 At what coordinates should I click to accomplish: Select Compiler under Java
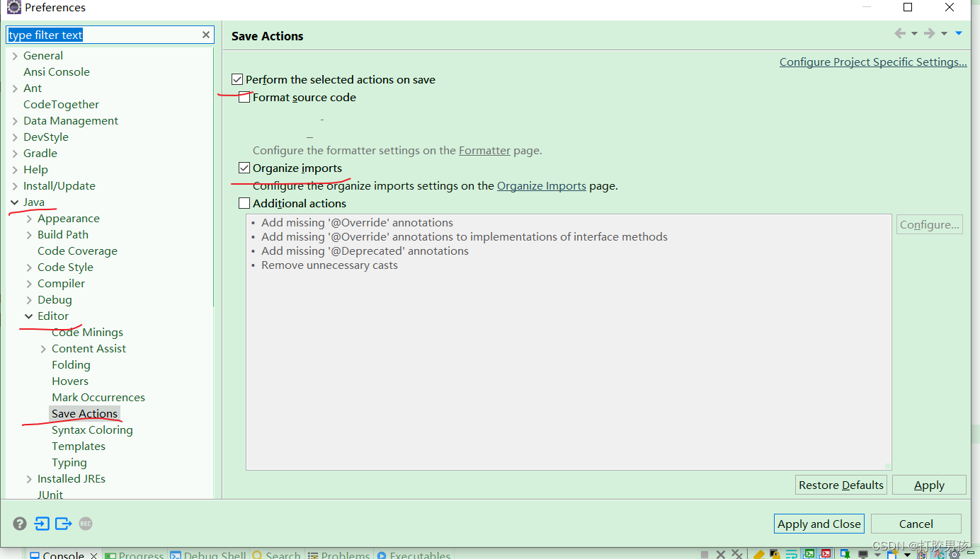pos(61,284)
